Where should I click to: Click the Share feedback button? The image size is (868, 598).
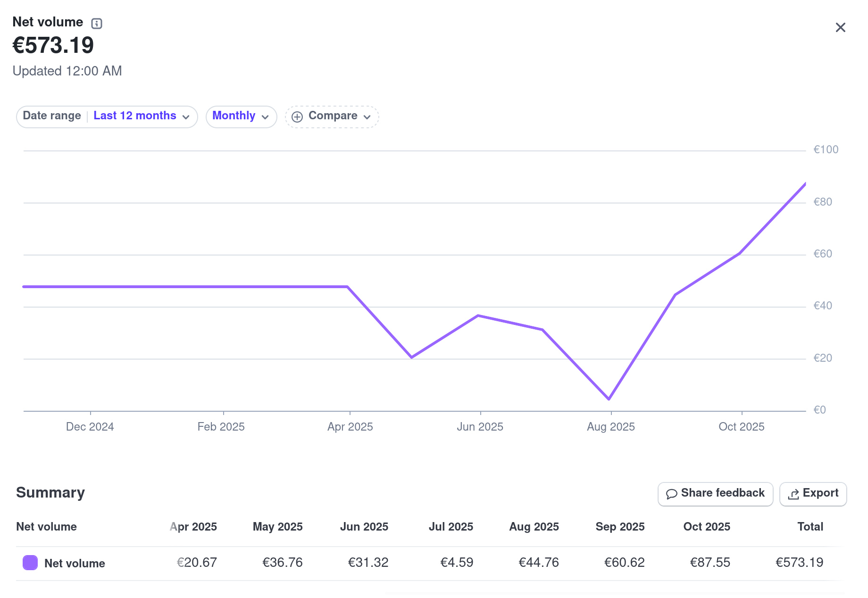point(715,494)
